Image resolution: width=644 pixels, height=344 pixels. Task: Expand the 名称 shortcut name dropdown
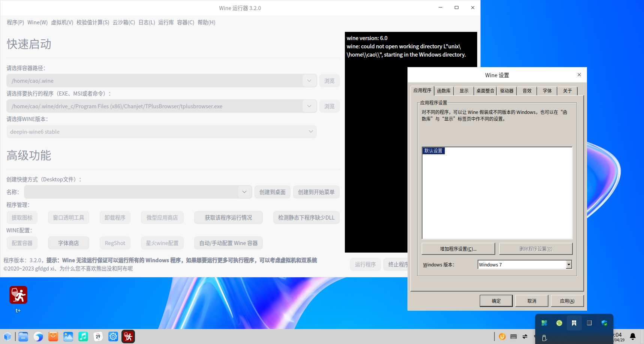pos(244,192)
